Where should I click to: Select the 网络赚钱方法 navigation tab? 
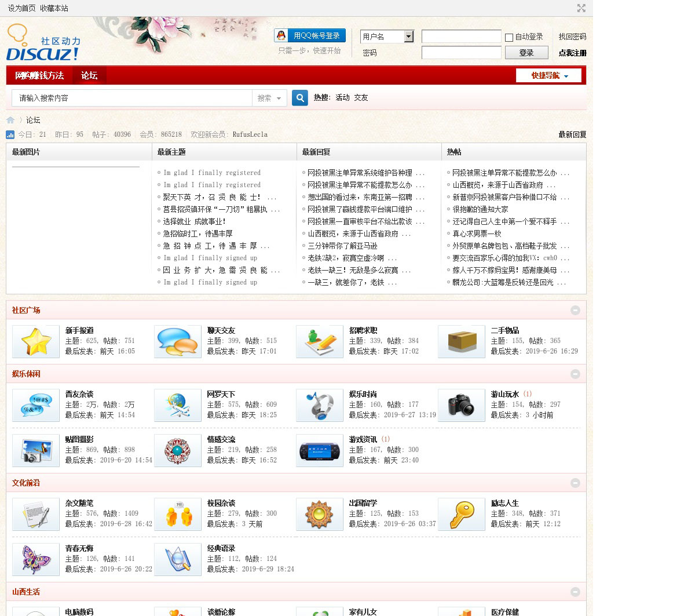[39, 75]
